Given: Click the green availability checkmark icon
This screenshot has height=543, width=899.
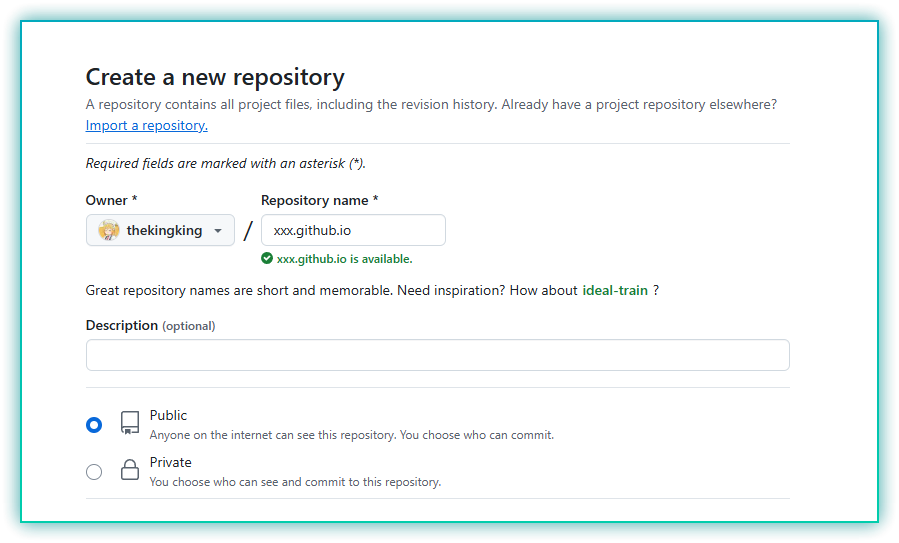Looking at the screenshot, I should (x=267, y=258).
